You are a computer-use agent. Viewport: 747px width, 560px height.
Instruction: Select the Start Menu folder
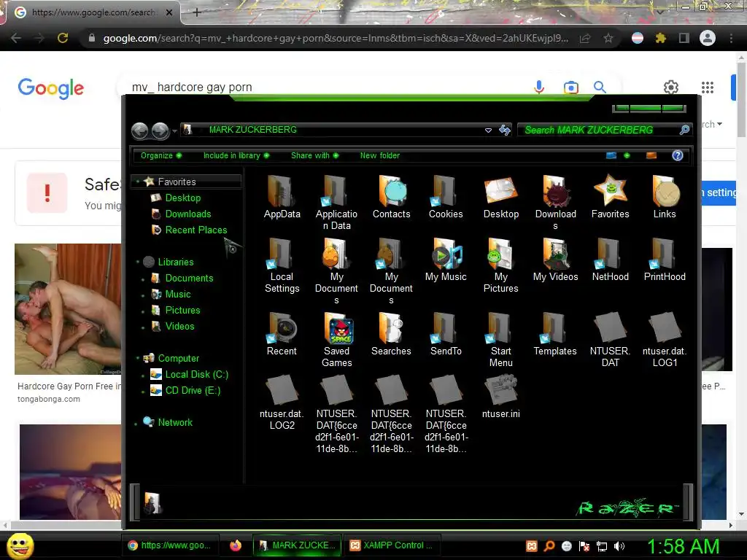500,340
